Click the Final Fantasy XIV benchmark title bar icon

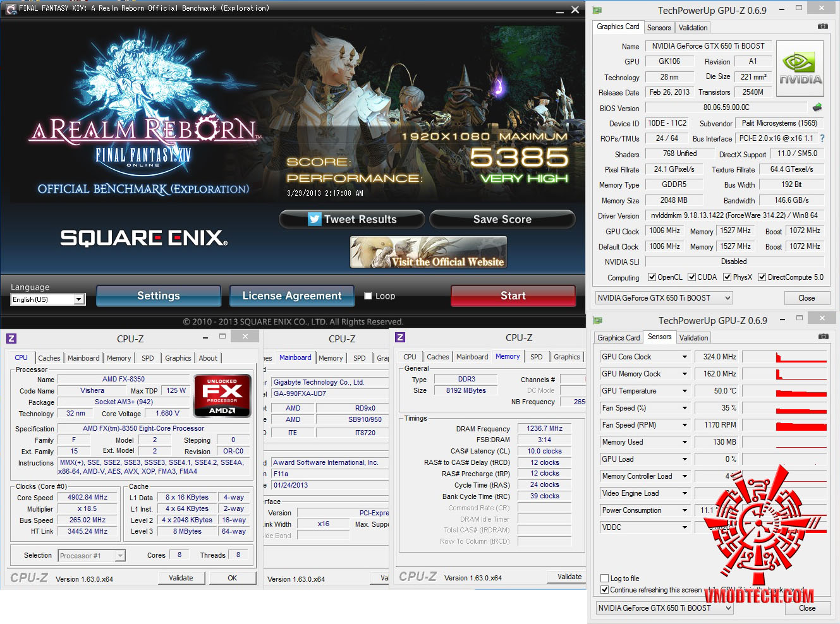11,8
